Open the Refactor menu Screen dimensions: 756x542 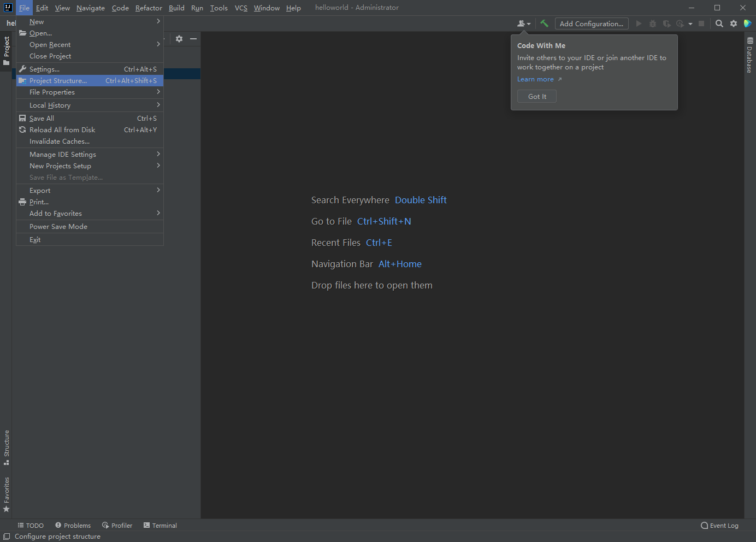[149, 8]
